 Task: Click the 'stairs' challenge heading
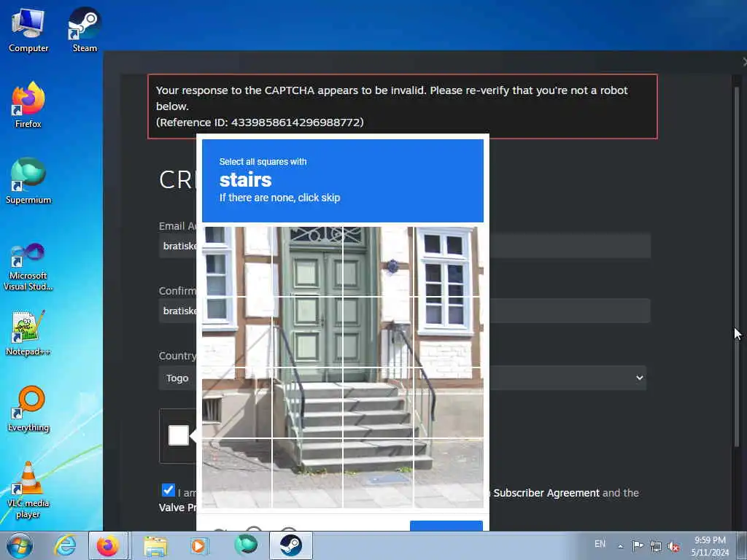(245, 180)
